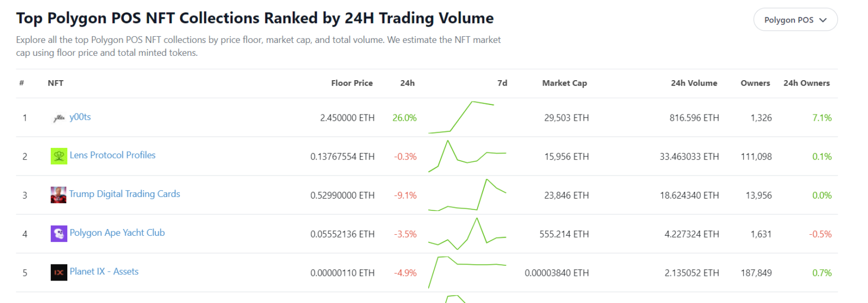
Task: Click Trump Digital Trading Cards 7d sparkline
Action: click(x=467, y=195)
